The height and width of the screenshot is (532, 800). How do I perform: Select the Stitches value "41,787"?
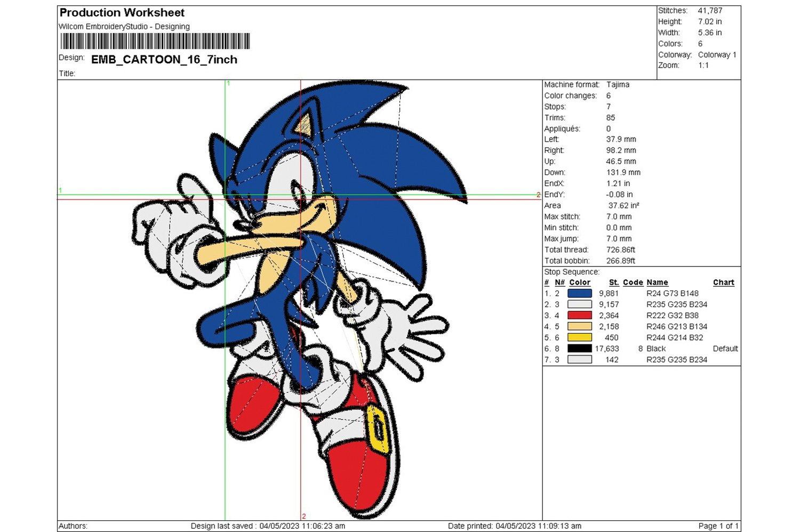pyautogui.click(x=710, y=11)
